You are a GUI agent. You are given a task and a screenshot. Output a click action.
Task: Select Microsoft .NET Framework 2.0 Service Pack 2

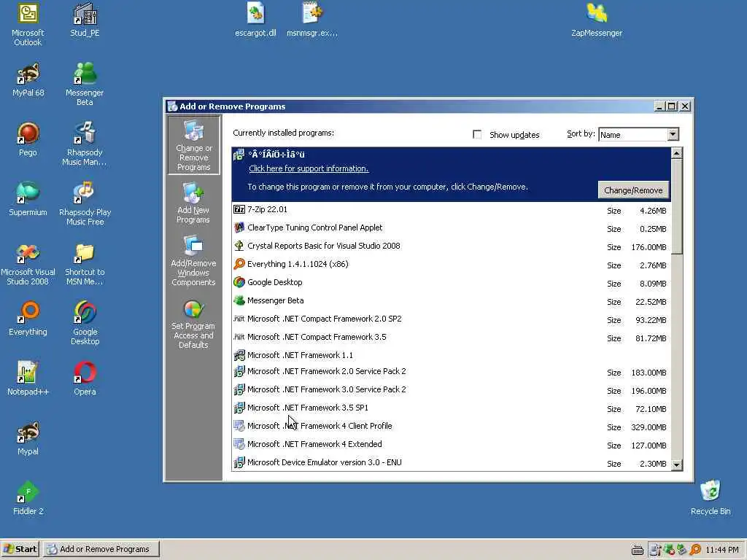(451, 372)
